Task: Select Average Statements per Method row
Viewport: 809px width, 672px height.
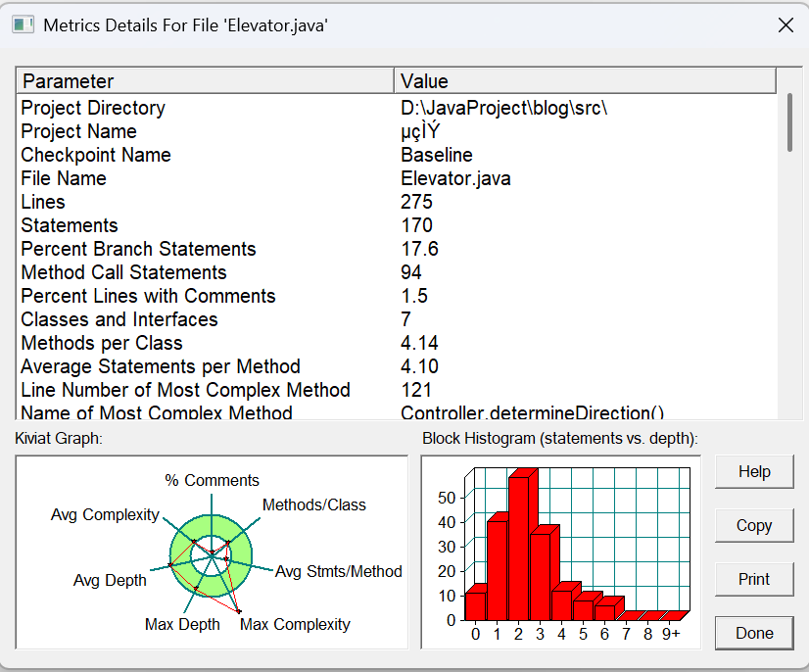Action: [x=397, y=366]
